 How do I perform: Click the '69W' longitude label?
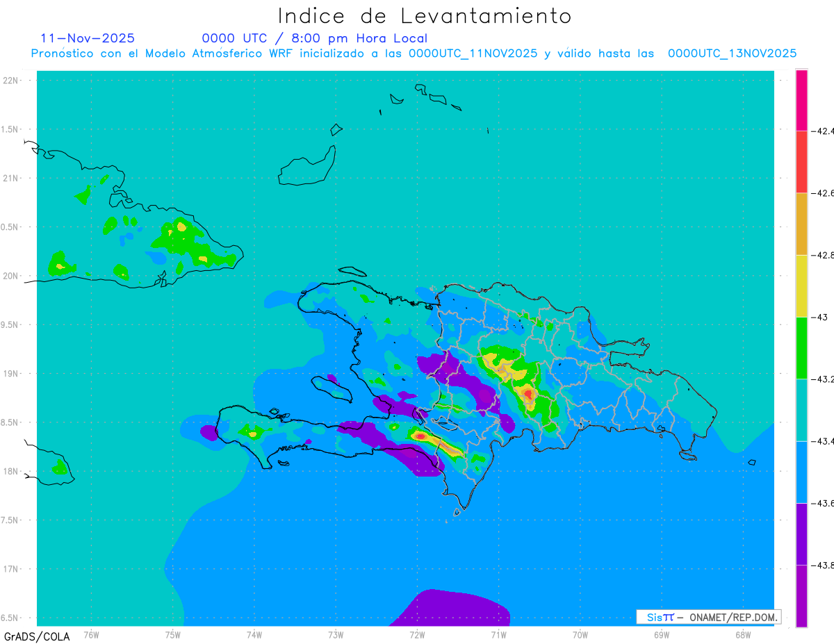661,634
